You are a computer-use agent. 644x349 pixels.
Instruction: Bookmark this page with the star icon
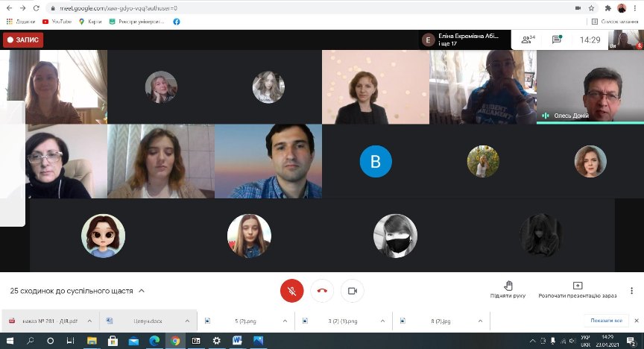click(x=591, y=8)
